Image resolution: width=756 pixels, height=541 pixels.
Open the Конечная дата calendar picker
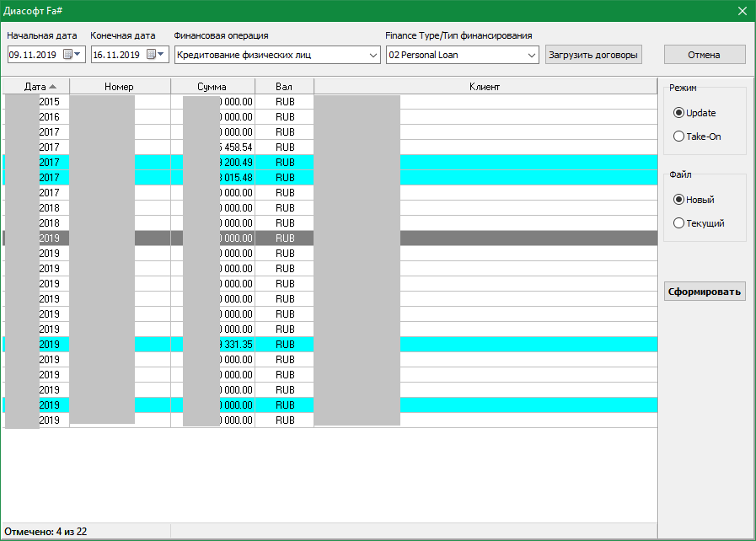[x=157, y=55]
